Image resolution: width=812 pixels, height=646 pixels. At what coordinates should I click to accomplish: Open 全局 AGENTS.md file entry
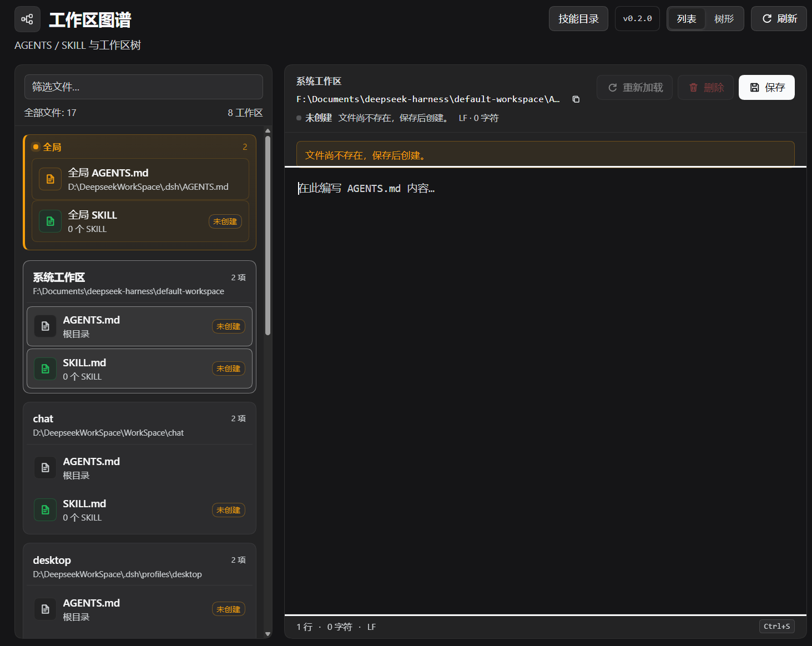pyautogui.click(x=140, y=179)
